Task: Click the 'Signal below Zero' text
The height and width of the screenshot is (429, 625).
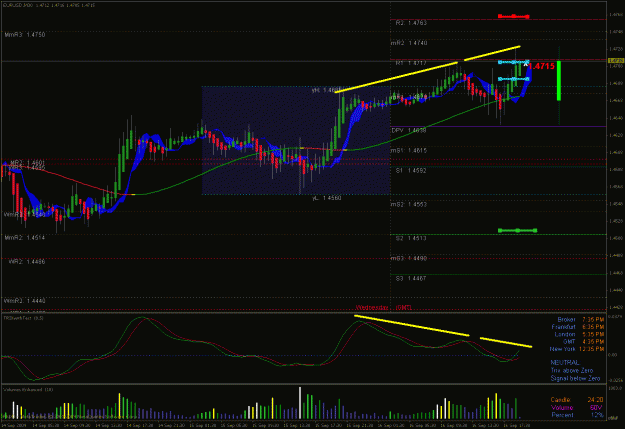Action: (575, 378)
